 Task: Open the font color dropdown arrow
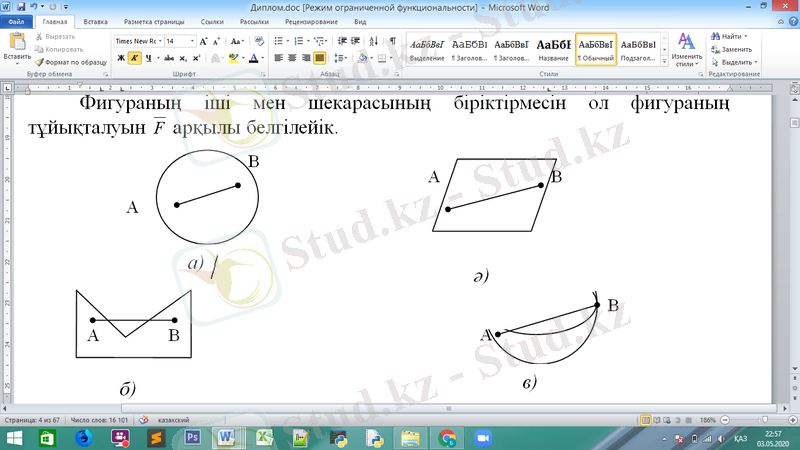[262, 58]
